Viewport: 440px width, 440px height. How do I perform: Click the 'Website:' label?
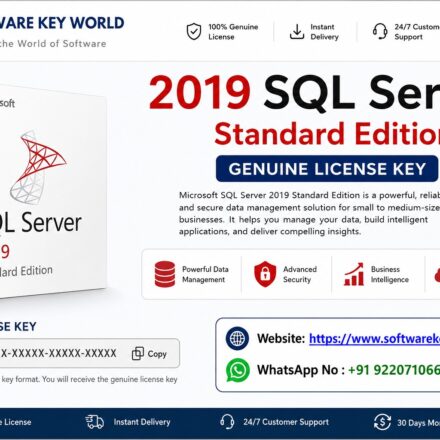[x=281, y=339]
